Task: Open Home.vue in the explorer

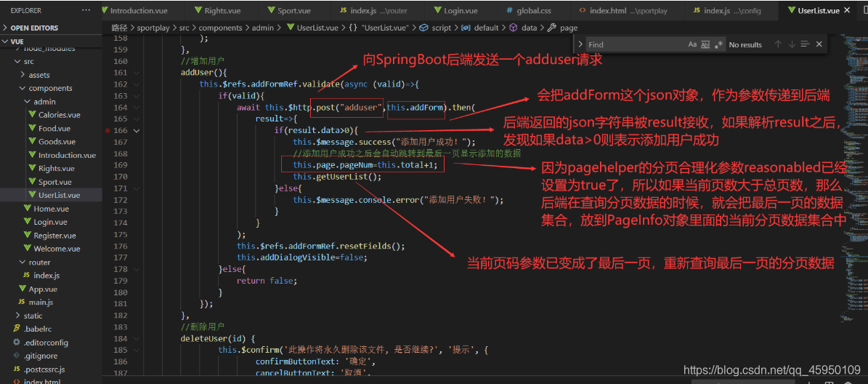Action: pyautogui.click(x=51, y=208)
